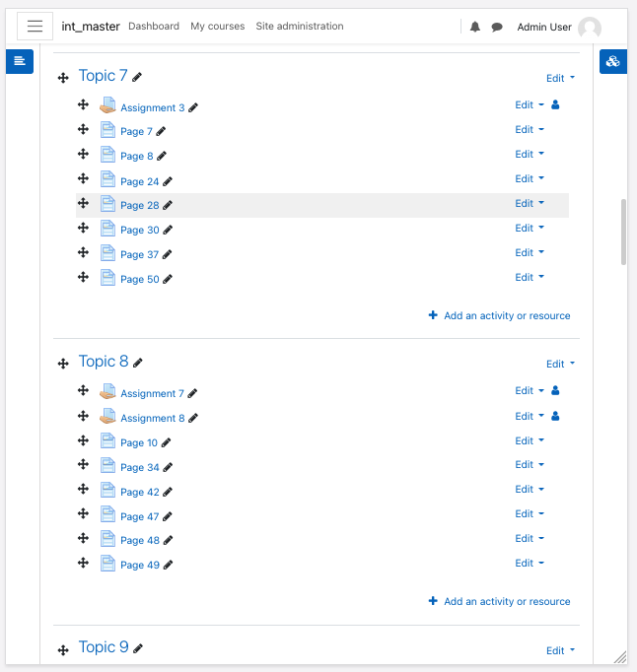The image size is (637, 672).
Task: Click pencil icon to rename Topic 8
Action: (138, 364)
